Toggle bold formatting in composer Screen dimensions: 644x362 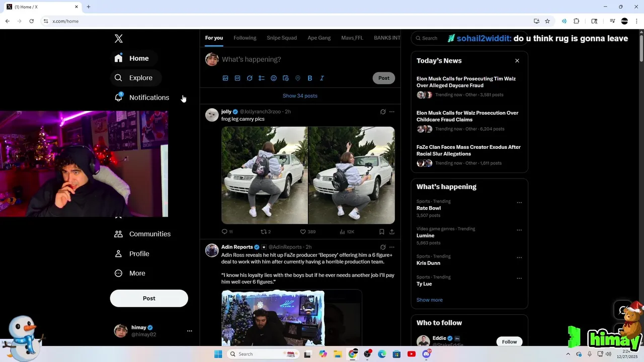310,78
